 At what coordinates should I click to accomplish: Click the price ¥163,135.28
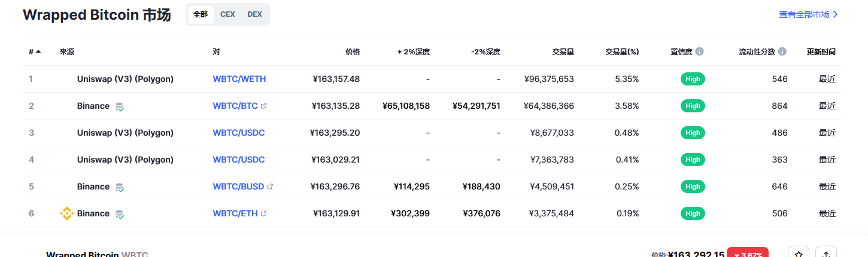point(336,106)
